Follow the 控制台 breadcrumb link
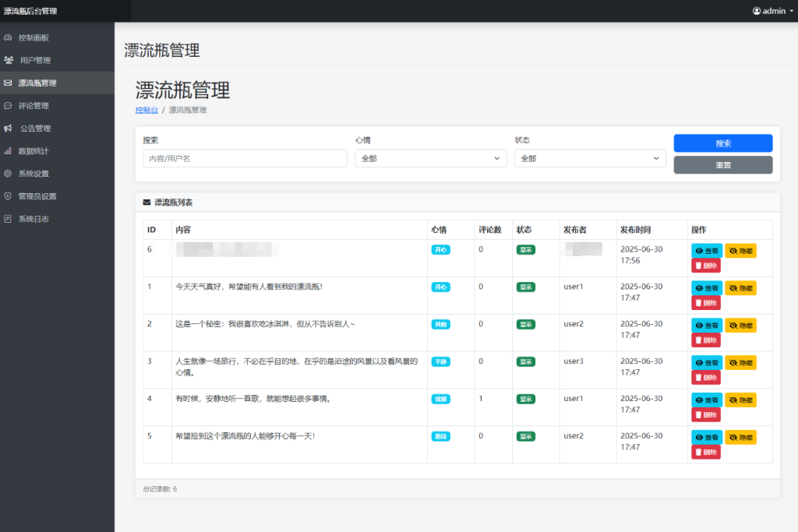The width and height of the screenshot is (798, 532). click(x=146, y=110)
